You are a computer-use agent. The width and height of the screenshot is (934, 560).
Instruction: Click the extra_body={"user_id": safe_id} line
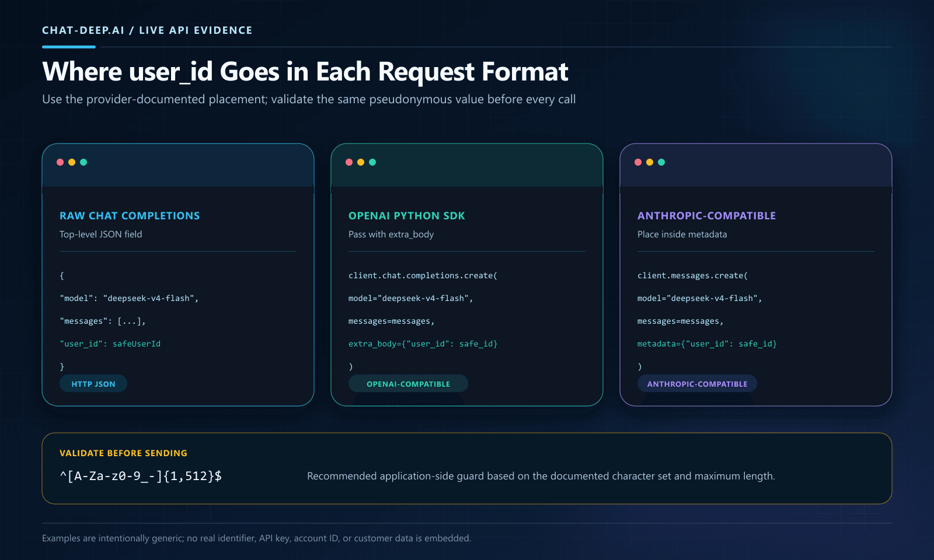(x=423, y=344)
